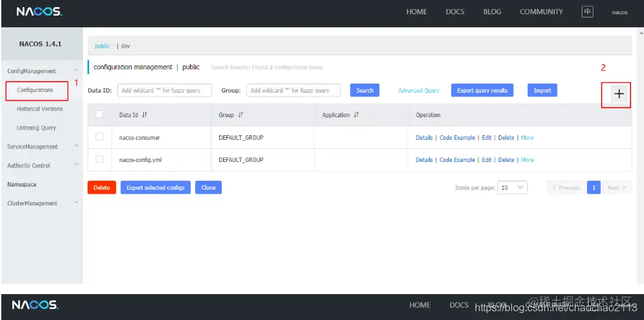Check the nacos-consumer row checkbox

[x=99, y=137]
